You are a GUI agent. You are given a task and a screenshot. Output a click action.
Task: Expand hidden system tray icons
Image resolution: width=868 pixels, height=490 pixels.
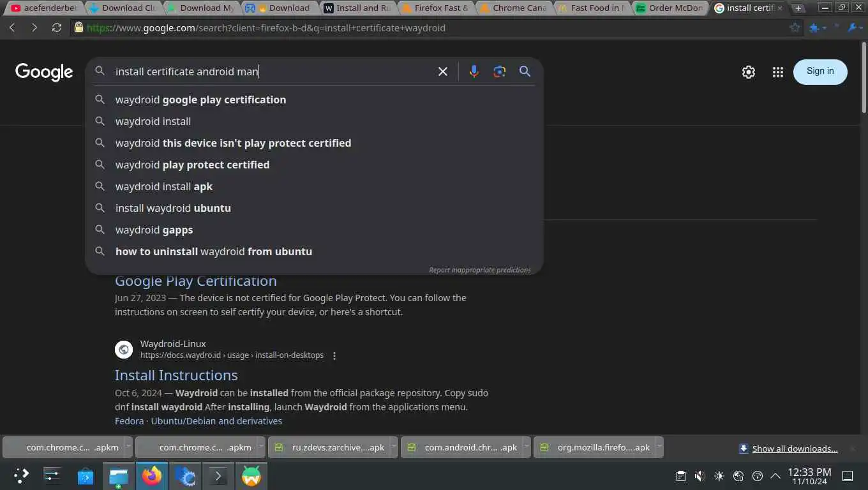[775, 476]
